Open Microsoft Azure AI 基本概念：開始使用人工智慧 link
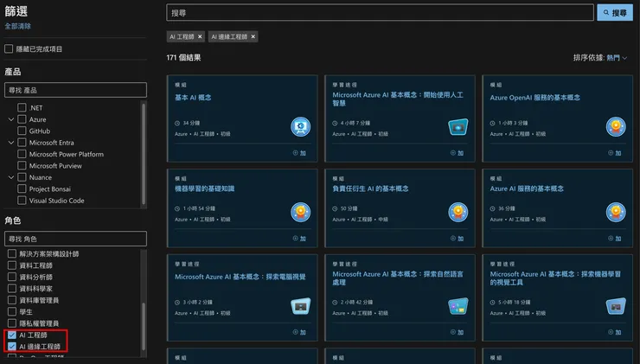Viewport: 640px width, 364px height. point(398,99)
